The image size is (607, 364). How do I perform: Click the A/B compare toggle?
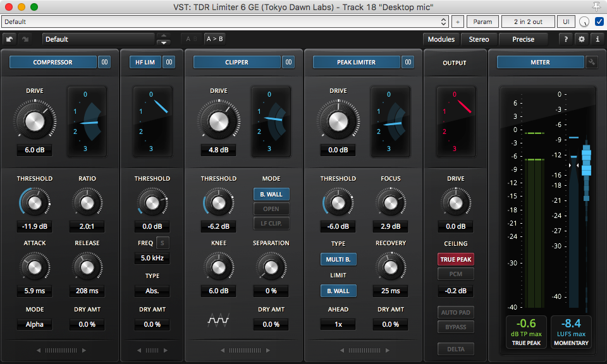[191, 39]
